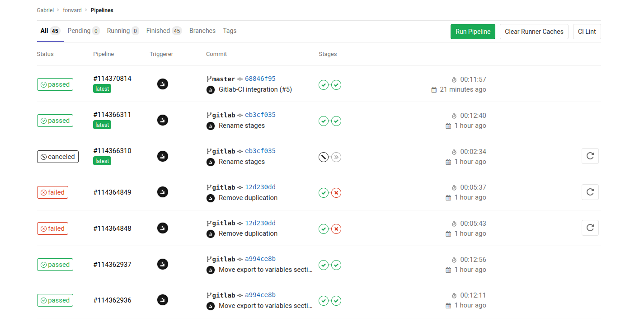The width and height of the screenshot is (644, 326).
Task: Click the passed stage icon on pipeline #114362936
Action: pos(324,301)
